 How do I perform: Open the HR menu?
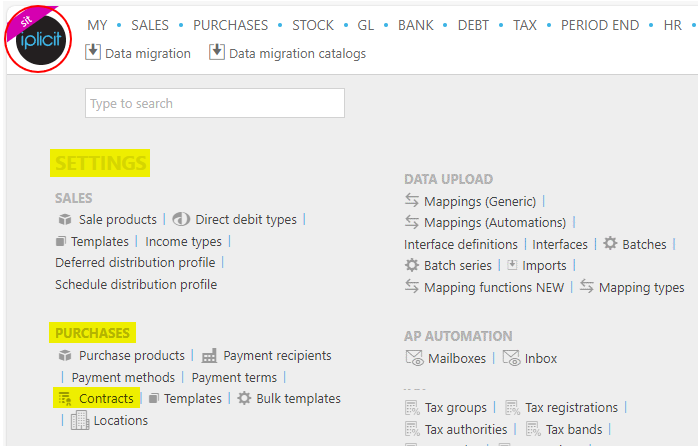673,25
